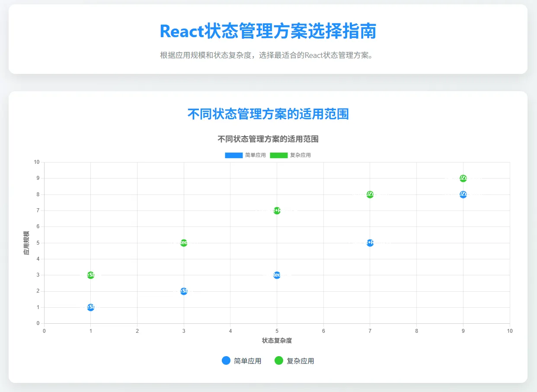The width and height of the screenshot is (537, 392).
Task: Click the x-axis tick label 10
Action: tap(510, 331)
